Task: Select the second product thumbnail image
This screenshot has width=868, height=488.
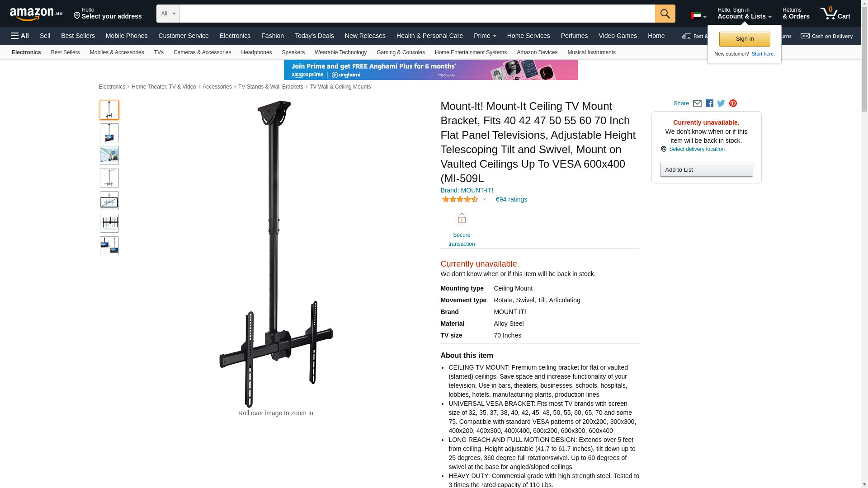Action: pos(109,133)
